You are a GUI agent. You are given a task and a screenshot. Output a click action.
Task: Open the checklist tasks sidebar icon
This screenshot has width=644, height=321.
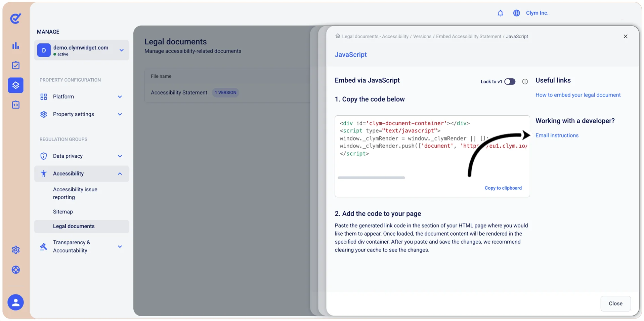click(x=16, y=65)
